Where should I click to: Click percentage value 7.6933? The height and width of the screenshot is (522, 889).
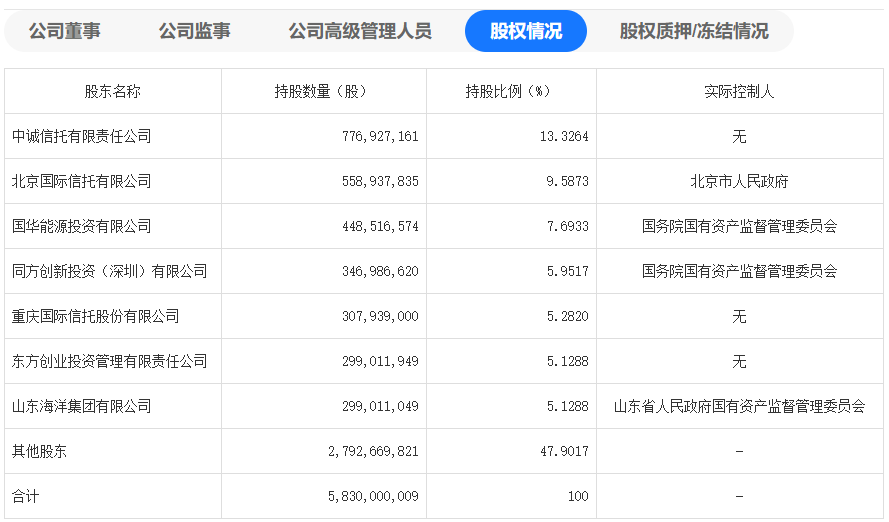[568, 227]
